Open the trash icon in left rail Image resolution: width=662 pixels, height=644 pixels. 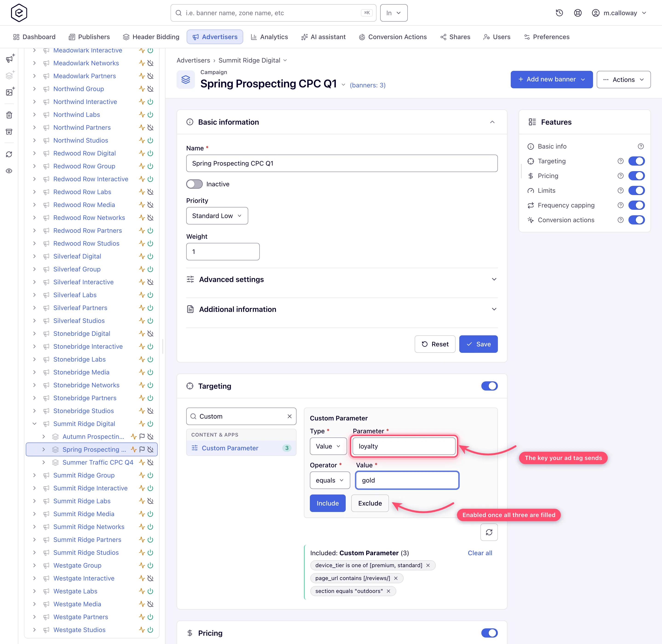pos(9,115)
